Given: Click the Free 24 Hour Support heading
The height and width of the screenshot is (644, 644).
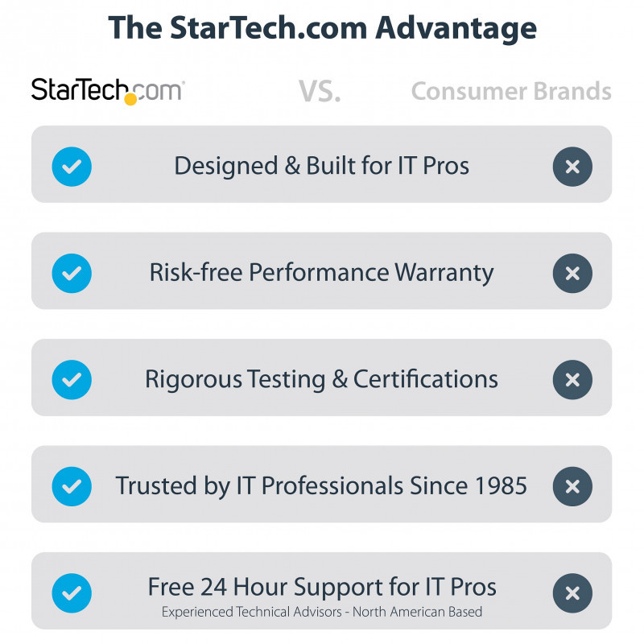Looking at the screenshot, I should (x=322, y=586).
